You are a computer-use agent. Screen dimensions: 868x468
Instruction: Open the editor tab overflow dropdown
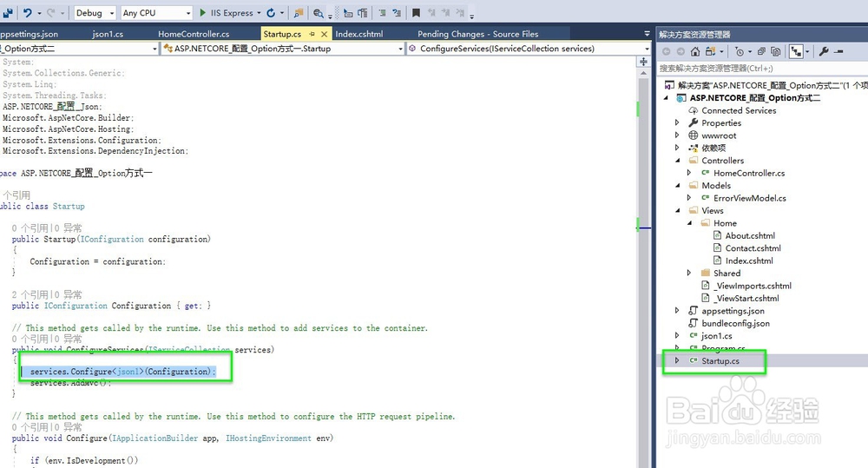647,34
